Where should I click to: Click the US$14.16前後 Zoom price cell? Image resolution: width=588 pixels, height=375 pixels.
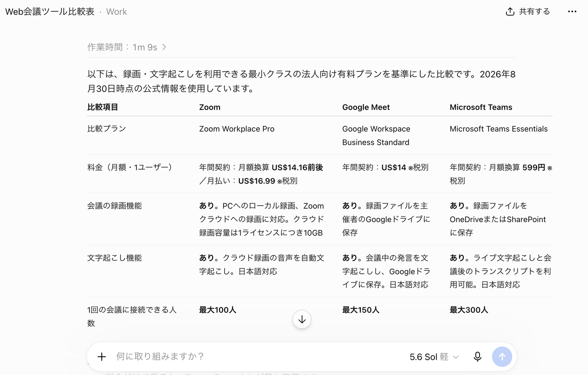coord(262,174)
